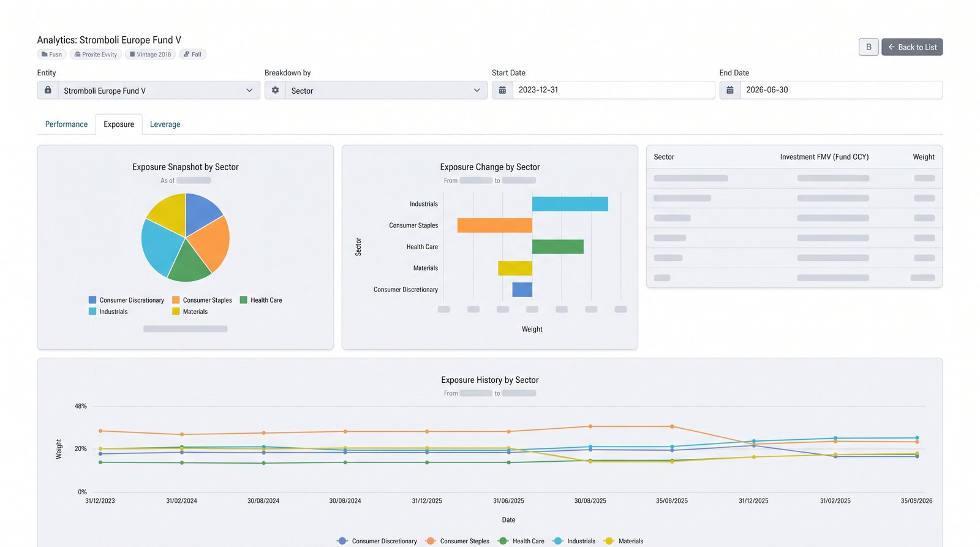
Task: Switch to the Leverage tab
Action: tap(165, 124)
